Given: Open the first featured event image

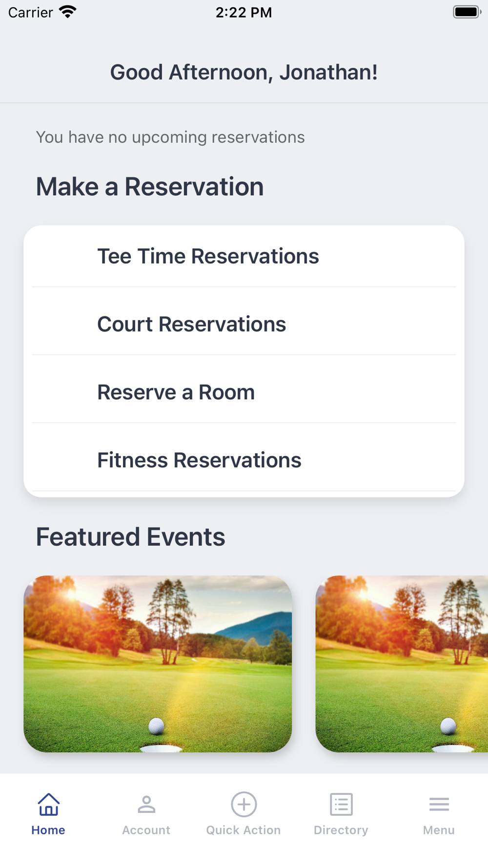Looking at the screenshot, I should (x=158, y=663).
